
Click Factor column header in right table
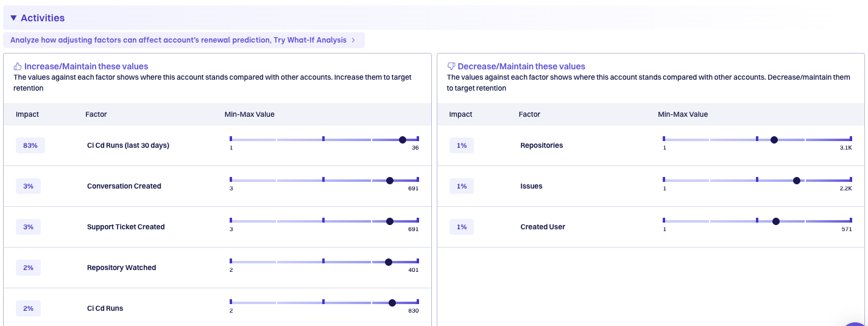click(529, 114)
